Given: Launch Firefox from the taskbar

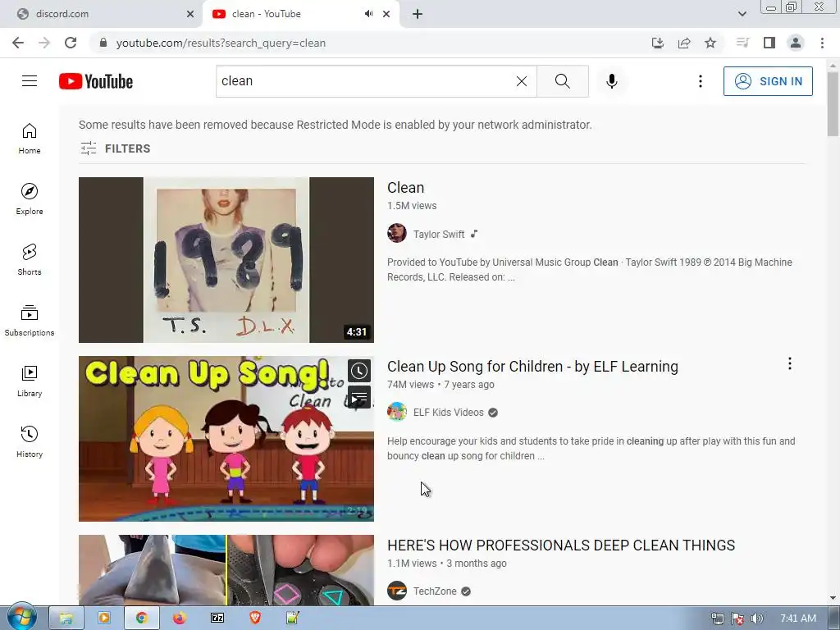Looking at the screenshot, I should click(180, 619).
